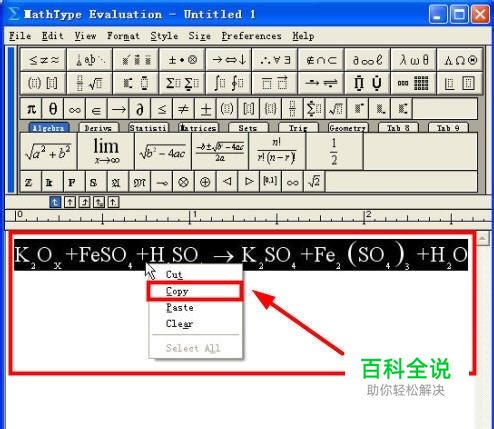The width and height of the screenshot is (494, 429).
Task: Switch to the Derivs tab
Action: [98, 128]
